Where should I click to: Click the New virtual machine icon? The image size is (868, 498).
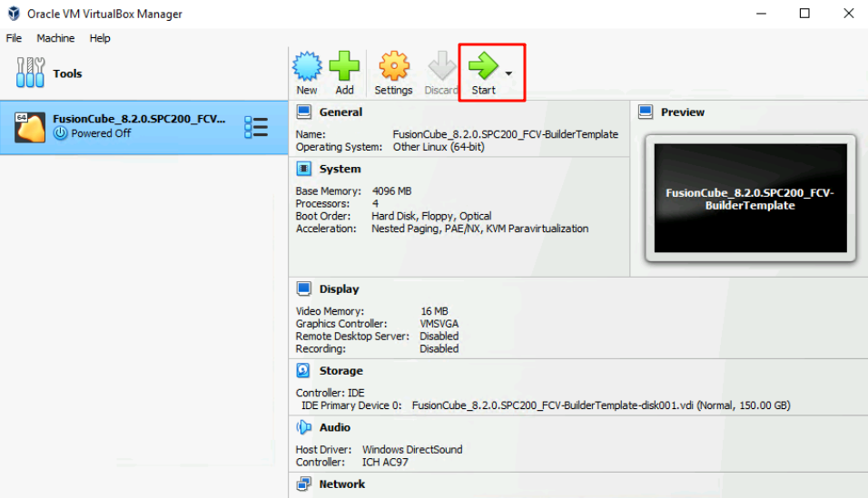tap(307, 67)
